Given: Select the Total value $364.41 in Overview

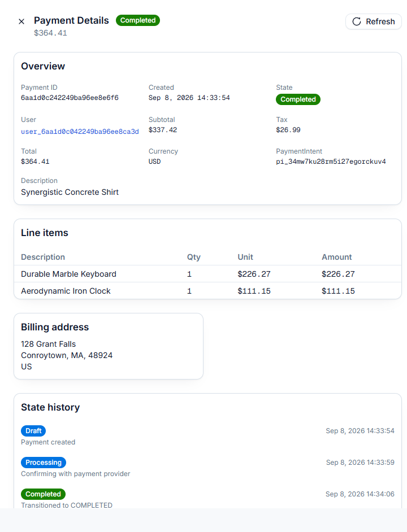Looking at the screenshot, I should [x=35, y=162].
